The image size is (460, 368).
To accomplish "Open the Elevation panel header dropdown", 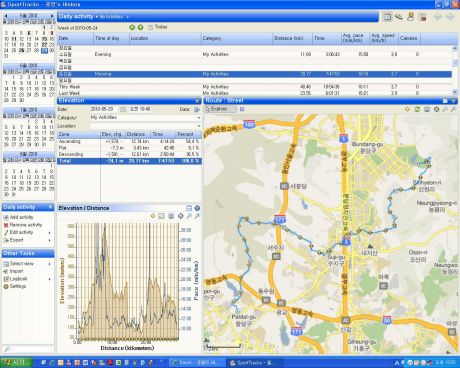I will click(198, 100).
